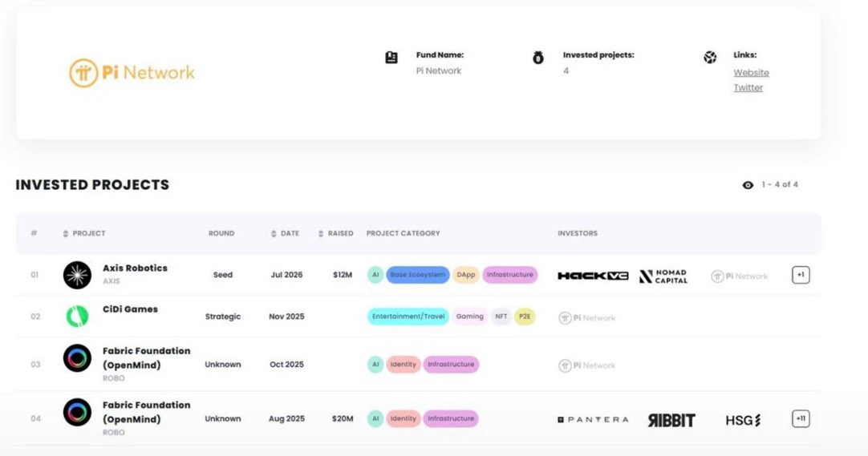
Task: Click Infrastructure tag in Oct 2025 row
Action: pos(451,365)
